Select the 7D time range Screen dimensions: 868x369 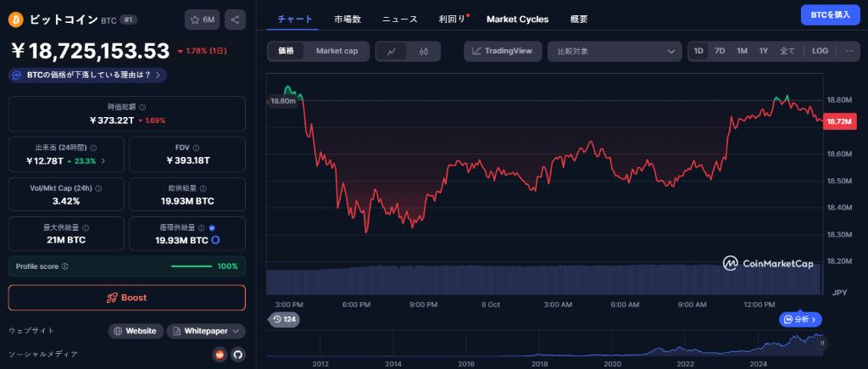[720, 51]
